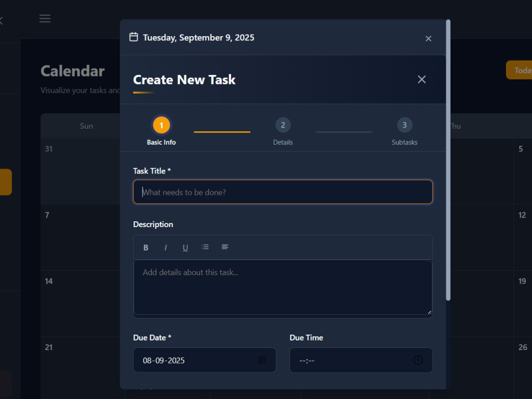The image size is (532, 399).
Task: Open the Due Date calendar picker icon
Action: point(262,360)
